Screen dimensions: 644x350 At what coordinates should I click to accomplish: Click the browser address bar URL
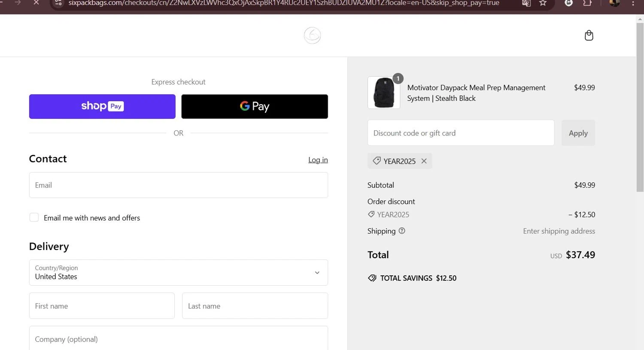pos(284,3)
